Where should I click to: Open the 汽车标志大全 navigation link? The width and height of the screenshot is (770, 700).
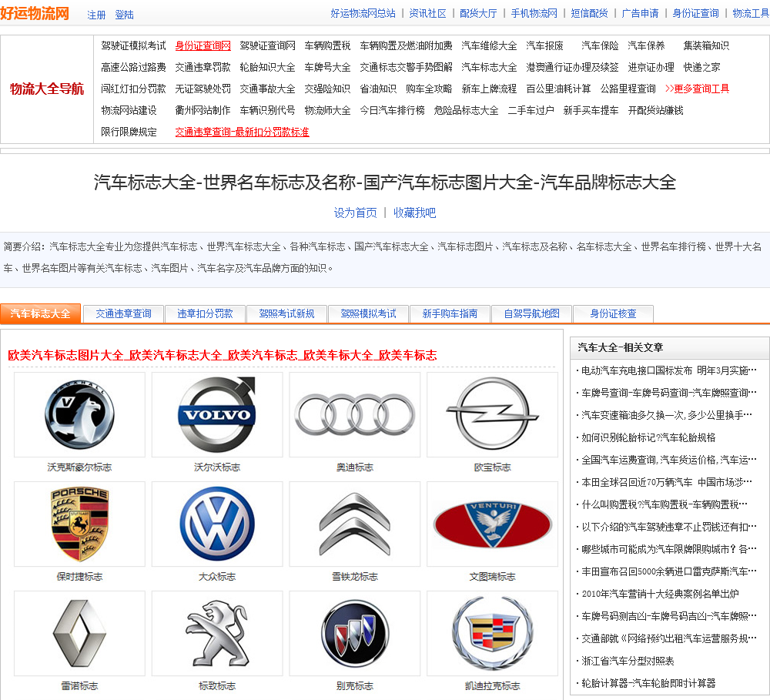489,67
